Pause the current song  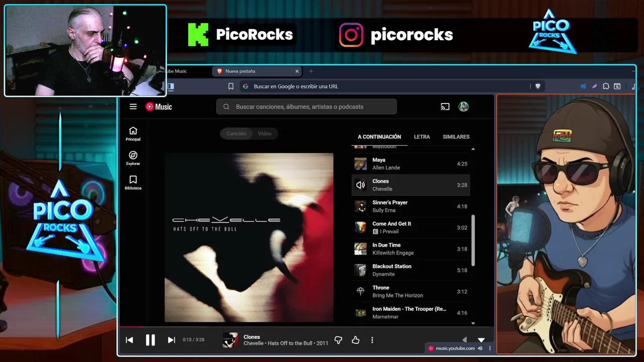click(150, 340)
